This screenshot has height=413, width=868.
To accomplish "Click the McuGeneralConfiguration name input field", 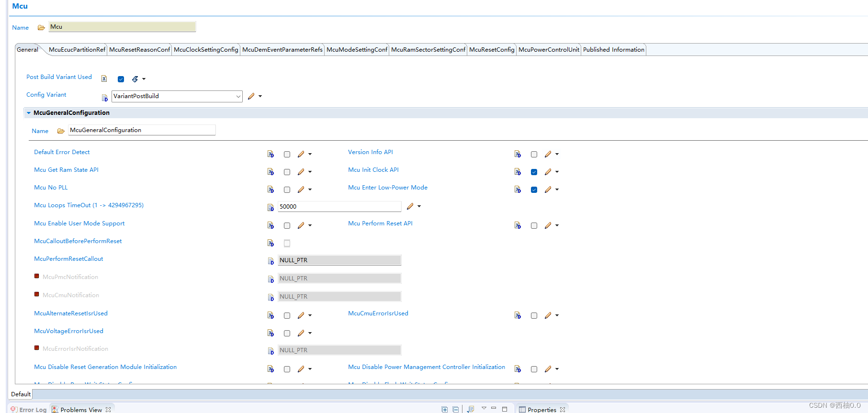I will pos(142,130).
